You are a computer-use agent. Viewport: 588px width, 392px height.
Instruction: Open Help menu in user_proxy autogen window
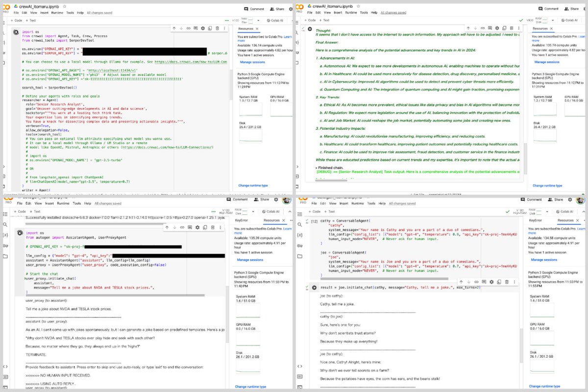pyautogui.click(x=88, y=203)
